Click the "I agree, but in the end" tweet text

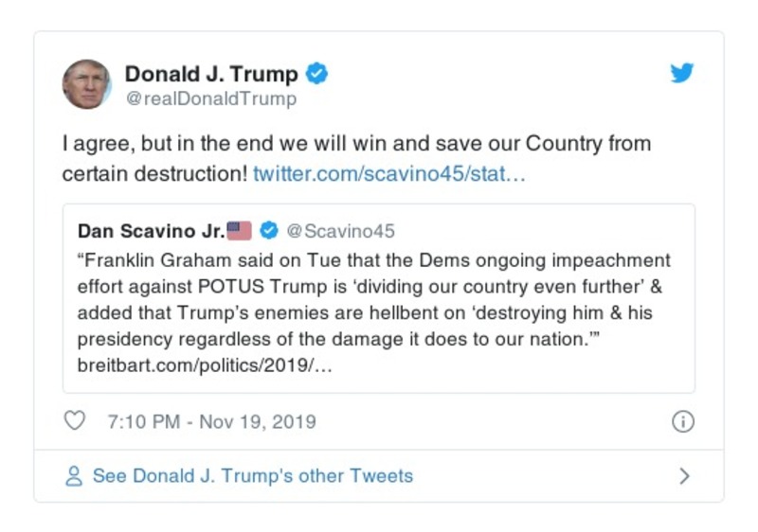(x=355, y=146)
